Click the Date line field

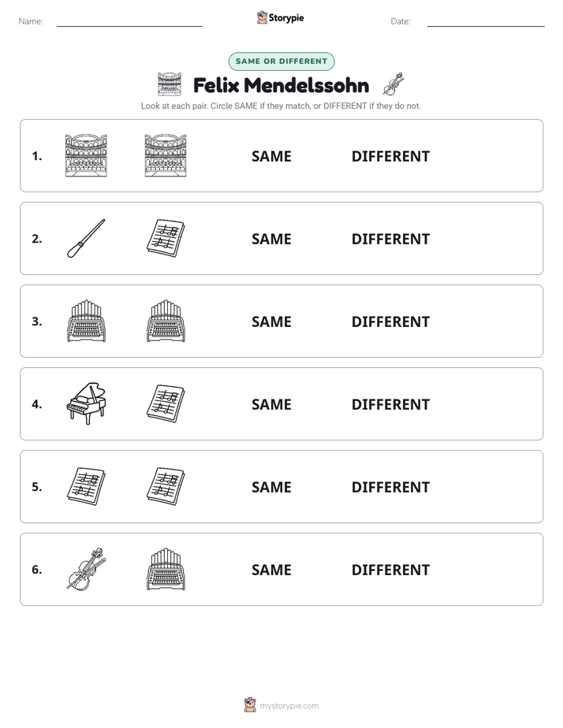tap(486, 21)
